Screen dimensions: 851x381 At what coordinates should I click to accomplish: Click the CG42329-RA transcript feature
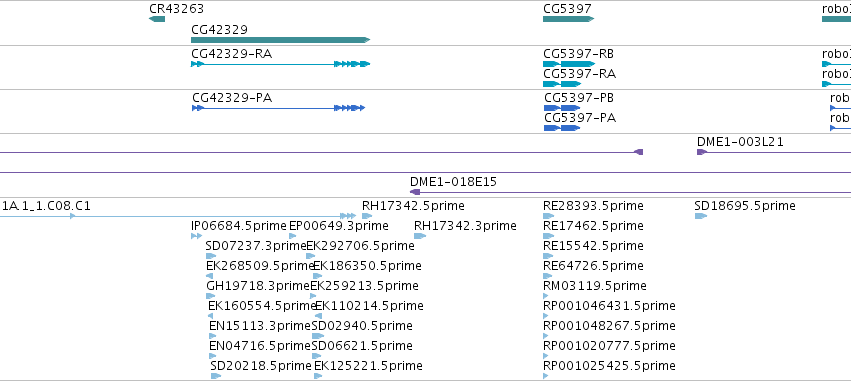pos(281,64)
